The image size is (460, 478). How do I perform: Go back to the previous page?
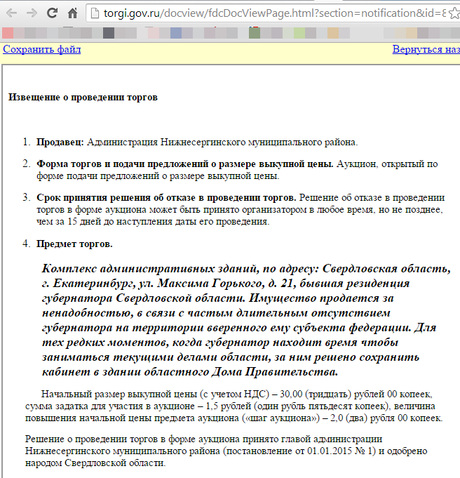(12, 13)
